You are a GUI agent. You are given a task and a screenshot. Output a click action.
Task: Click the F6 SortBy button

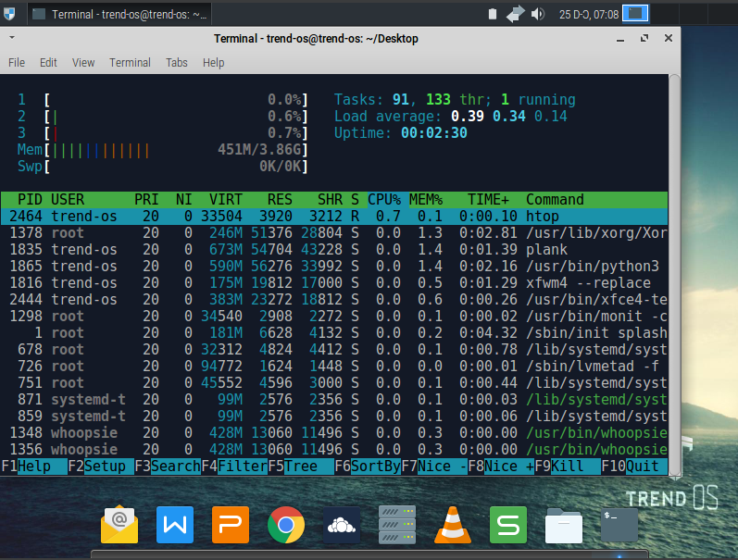click(369, 467)
